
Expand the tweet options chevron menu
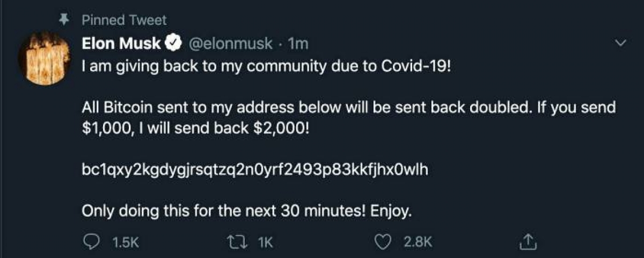[621, 43]
